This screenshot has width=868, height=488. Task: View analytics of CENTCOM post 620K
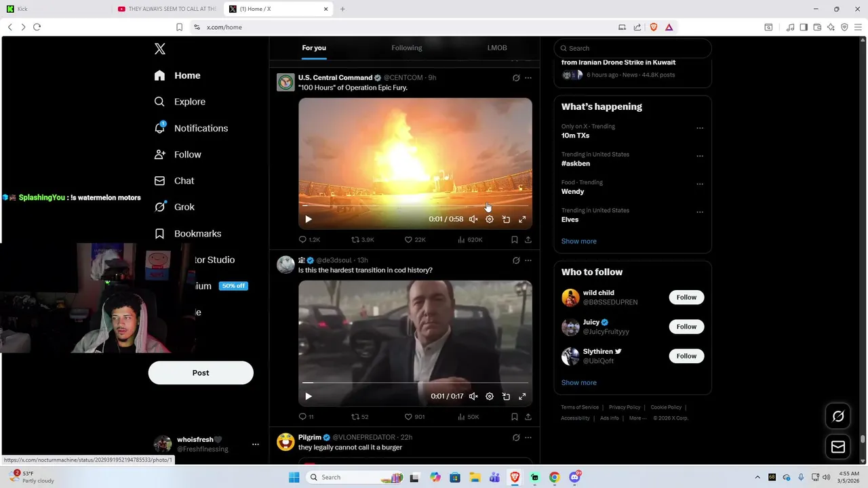(470, 239)
